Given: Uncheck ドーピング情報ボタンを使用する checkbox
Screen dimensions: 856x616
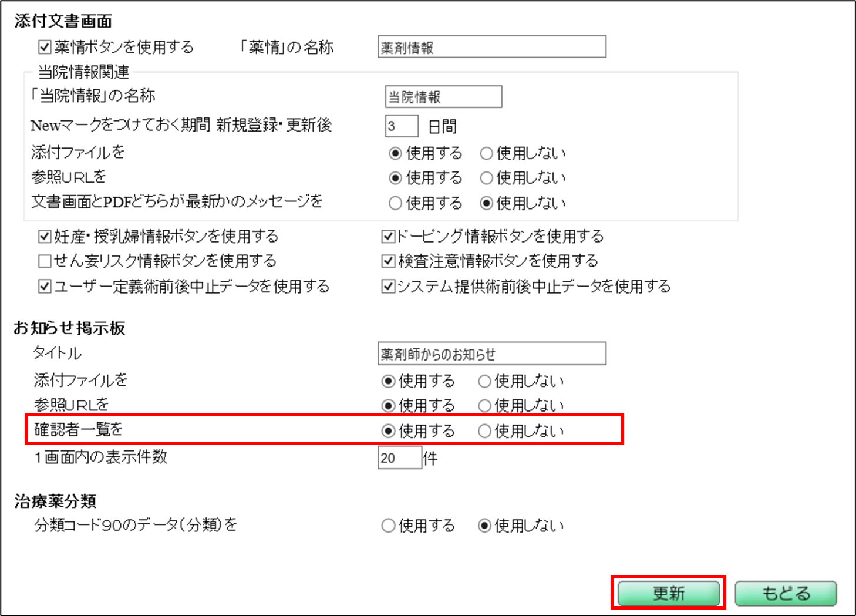Looking at the screenshot, I should pyautogui.click(x=388, y=237).
